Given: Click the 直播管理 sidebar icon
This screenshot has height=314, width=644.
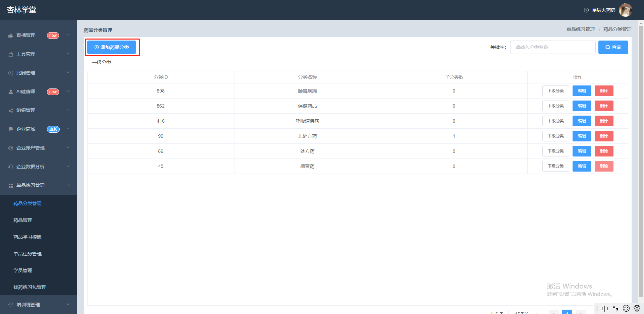Looking at the screenshot, I should [11, 36].
